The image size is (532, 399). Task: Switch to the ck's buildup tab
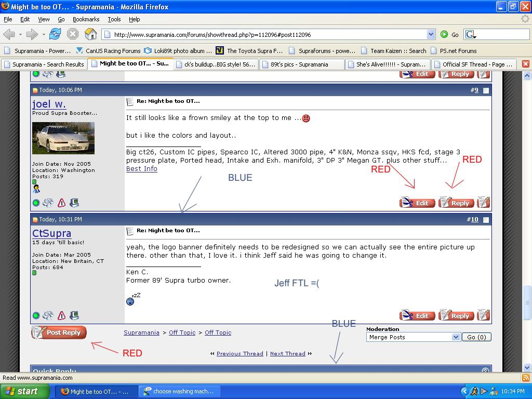(x=216, y=64)
